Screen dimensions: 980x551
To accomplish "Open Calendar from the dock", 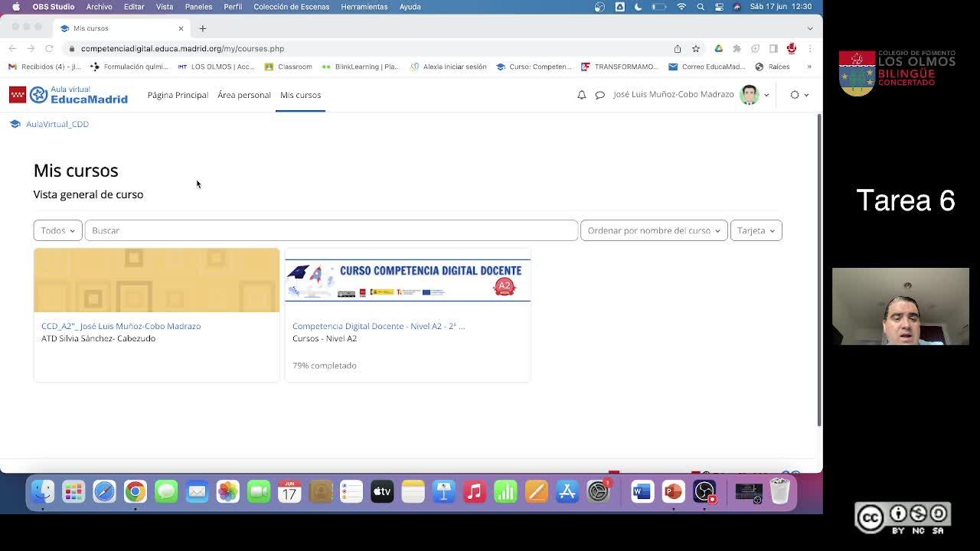I will point(289,491).
